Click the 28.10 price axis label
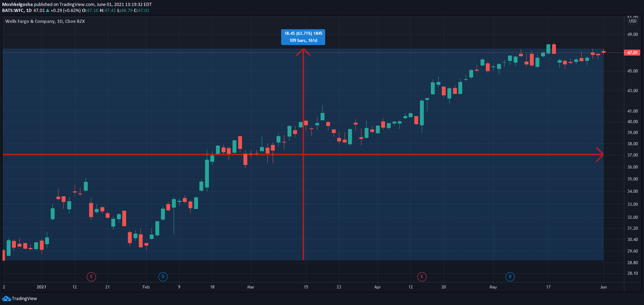 (x=632, y=273)
